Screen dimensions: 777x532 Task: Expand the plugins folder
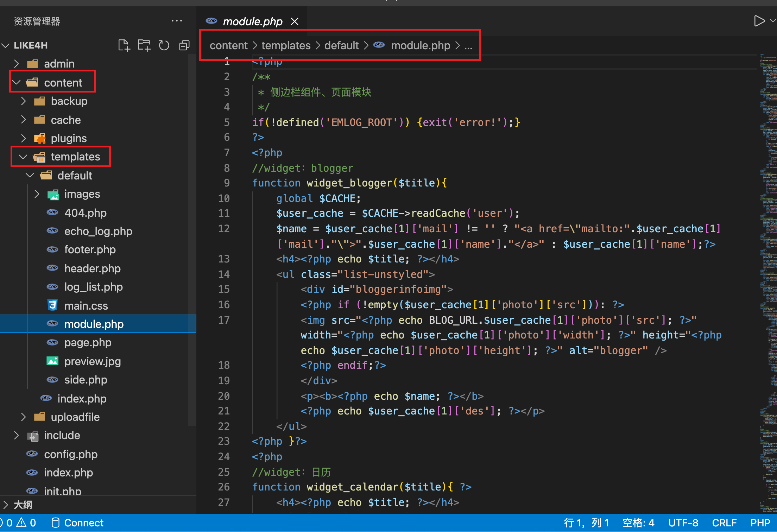point(69,138)
